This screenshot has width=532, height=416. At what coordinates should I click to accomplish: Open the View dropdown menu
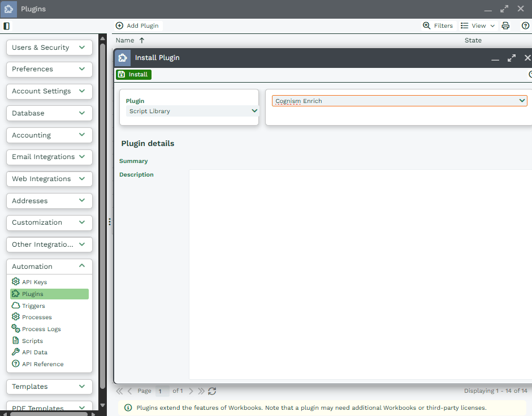coord(478,25)
